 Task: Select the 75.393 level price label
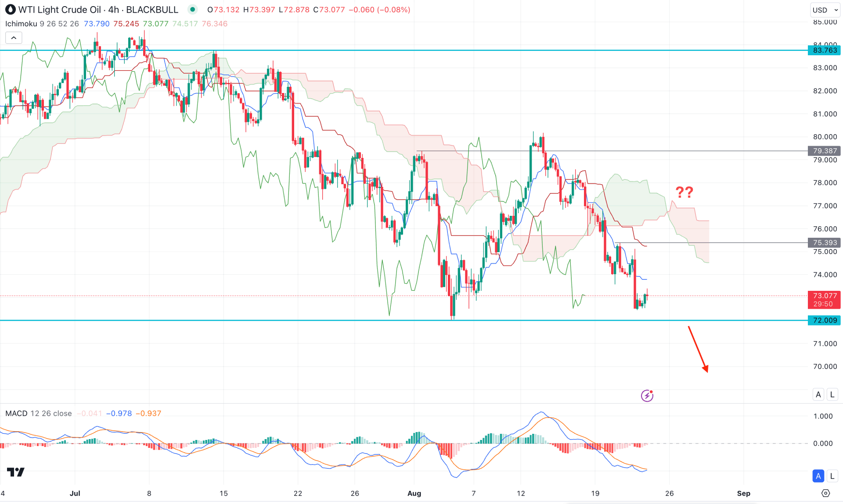pyautogui.click(x=825, y=243)
